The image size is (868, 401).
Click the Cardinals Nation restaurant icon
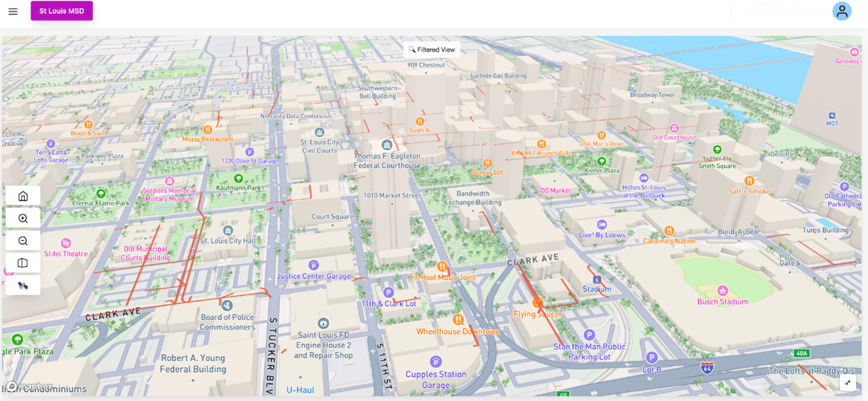pyautogui.click(x=669, y=231)
